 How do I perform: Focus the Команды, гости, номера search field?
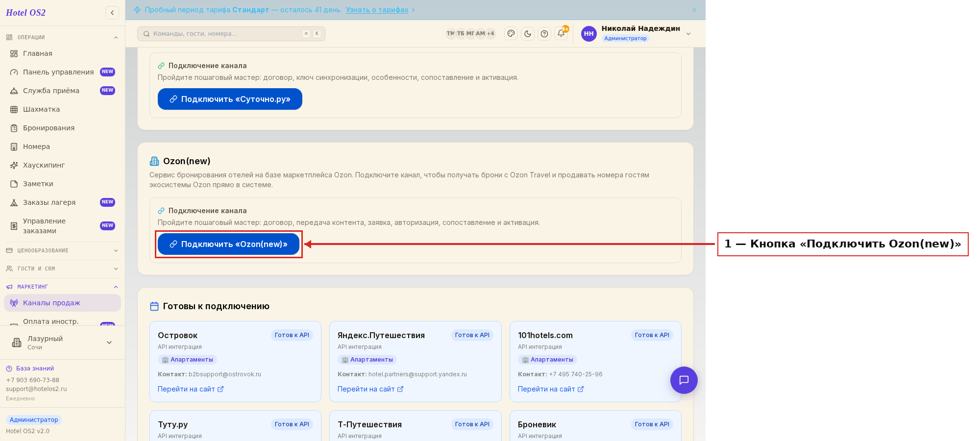click(x=231, y=34)
